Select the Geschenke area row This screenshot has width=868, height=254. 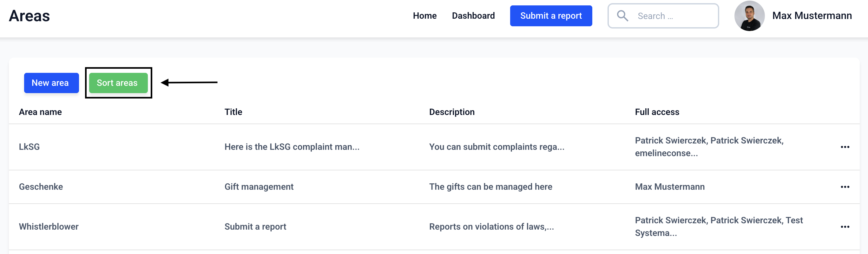41,187
